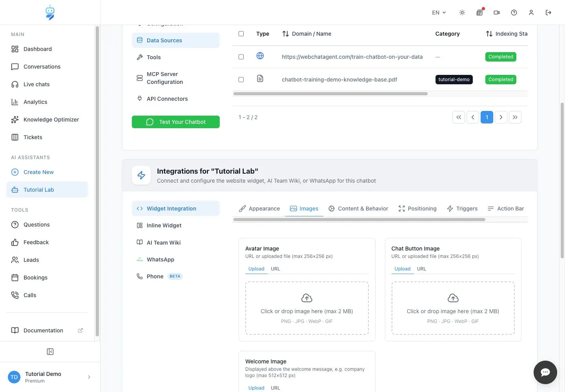Select Upload tab in the Welcome Image card
The height and width of the screenshot is (392, 565).
coord(256,388)
